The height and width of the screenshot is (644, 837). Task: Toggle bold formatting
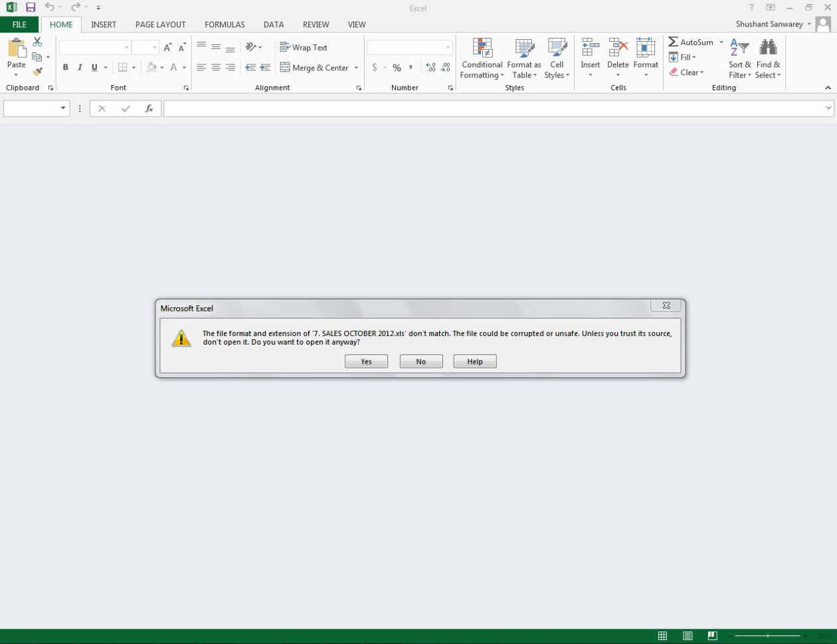tap(65, 67)
